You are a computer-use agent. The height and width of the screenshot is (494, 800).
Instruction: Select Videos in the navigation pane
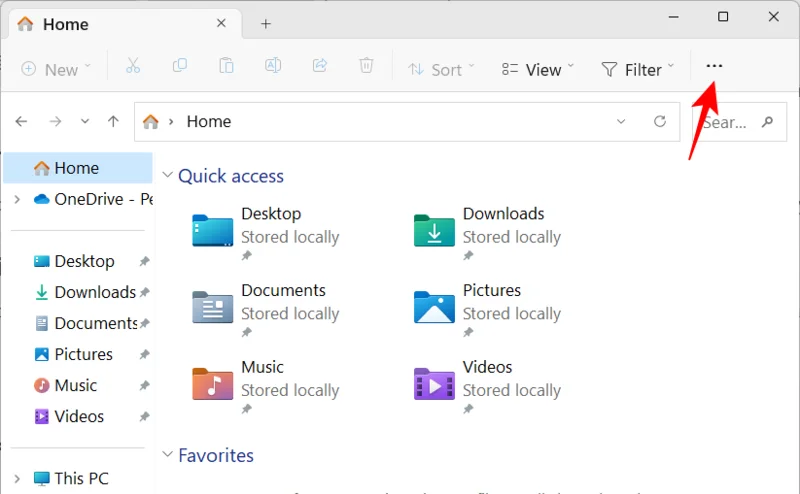tap(69, 416)
